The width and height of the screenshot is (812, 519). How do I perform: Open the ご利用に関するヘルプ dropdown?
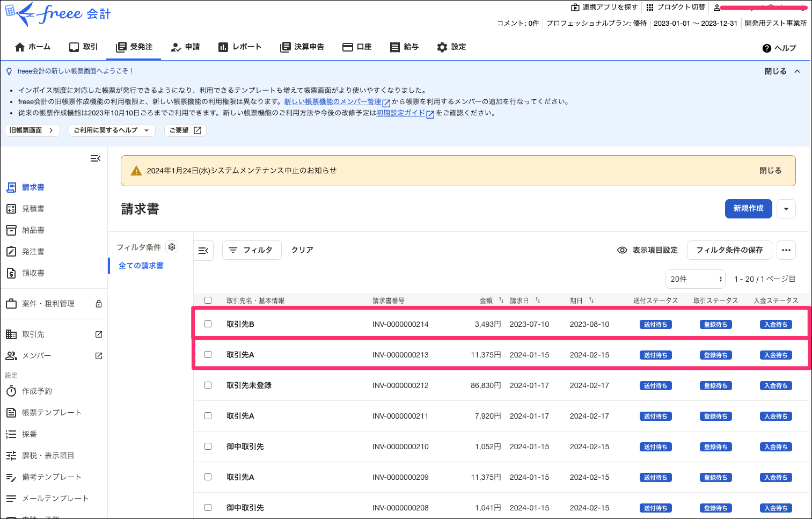112,130
